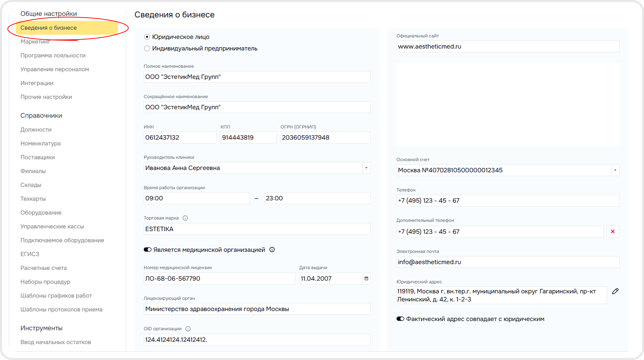Viewport: 644px width, 360px height.
Task: Click Сокращённое наименование input field
Action: coord(257,107)
